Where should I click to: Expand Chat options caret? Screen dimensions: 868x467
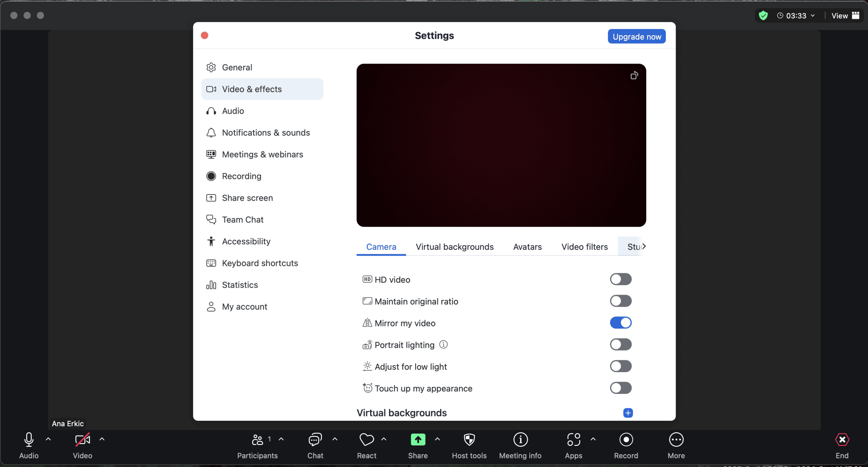click(x=335, y=439)
